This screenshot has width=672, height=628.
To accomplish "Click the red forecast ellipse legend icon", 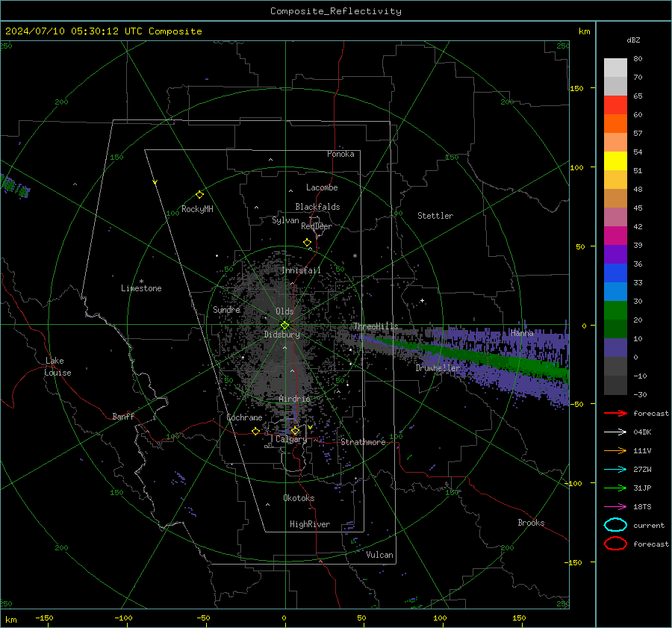I will pyautogui.click(x=615, y=544).
